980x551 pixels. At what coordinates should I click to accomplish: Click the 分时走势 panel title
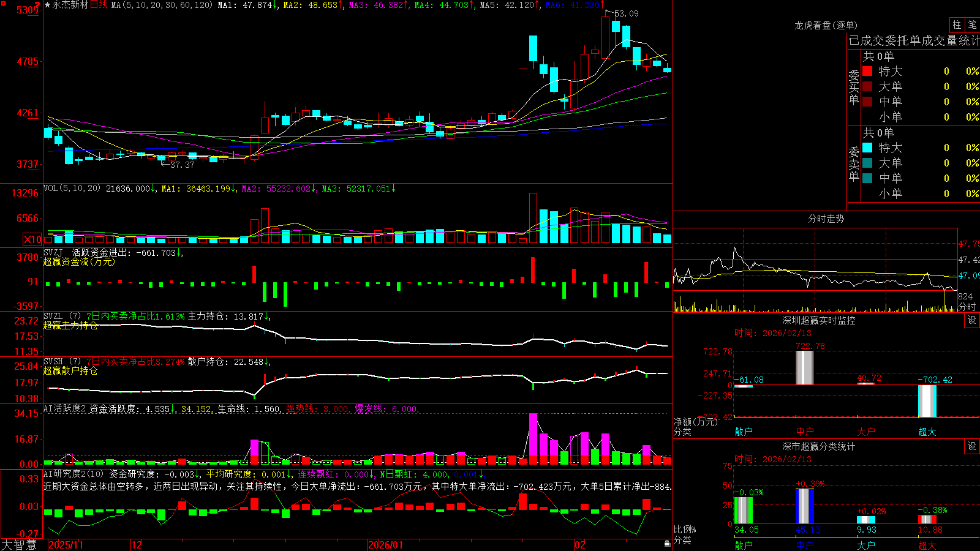826,219
